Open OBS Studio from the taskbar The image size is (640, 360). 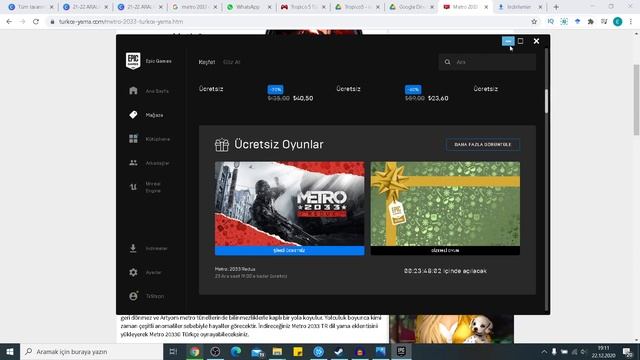(215, 351)
